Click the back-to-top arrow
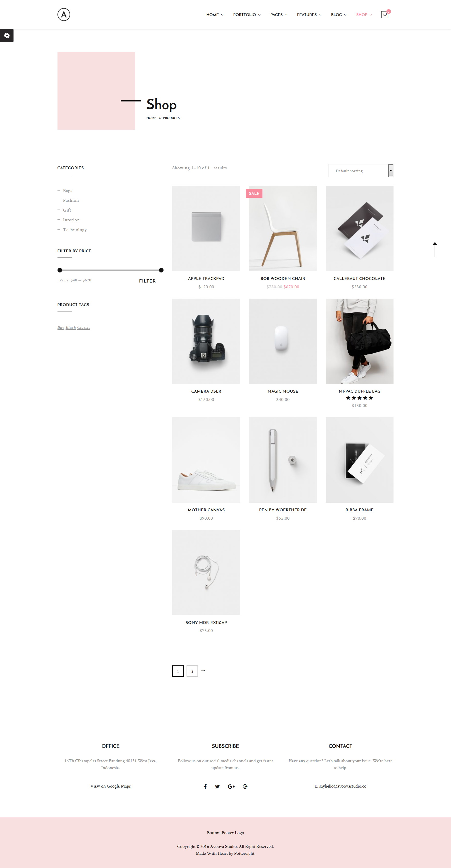Viewport: 451px width, 868px height. (x=435, y=249)
